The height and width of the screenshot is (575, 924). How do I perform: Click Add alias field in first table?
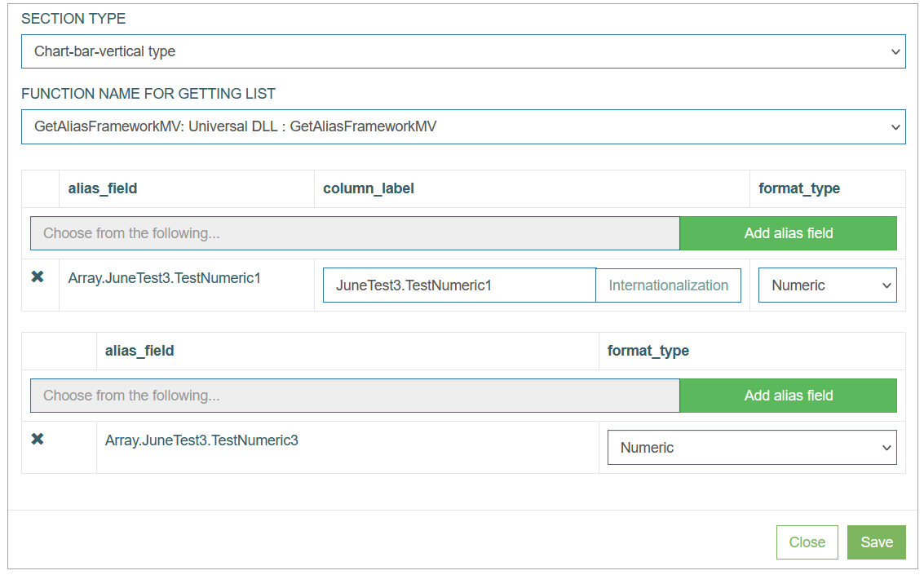pyautogui.click(x=789, y=233)
